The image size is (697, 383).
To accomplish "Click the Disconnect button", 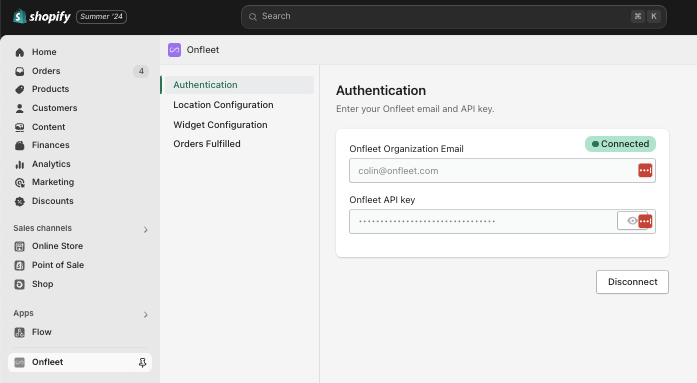I will (x=632, y=282).
